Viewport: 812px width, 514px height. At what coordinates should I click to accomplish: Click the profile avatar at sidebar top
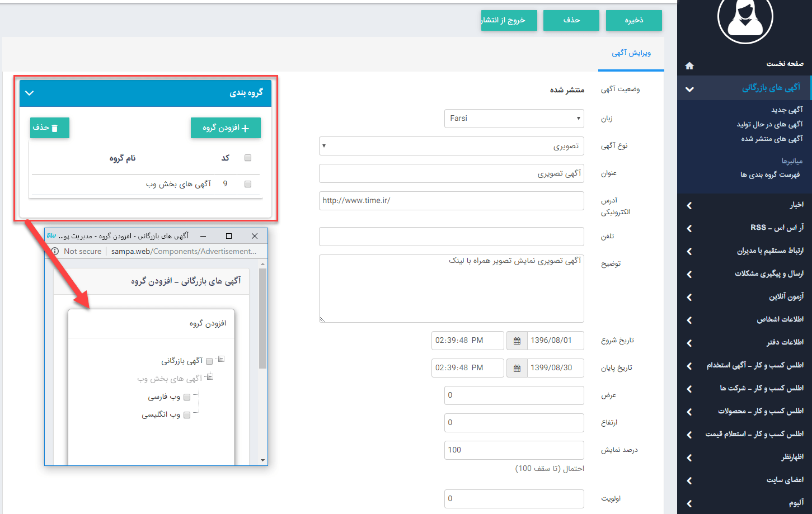(x=745, y=18)
